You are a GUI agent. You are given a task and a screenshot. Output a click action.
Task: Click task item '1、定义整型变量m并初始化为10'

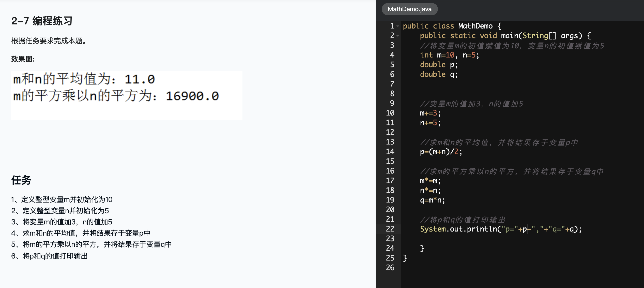(x=62, y=199)
